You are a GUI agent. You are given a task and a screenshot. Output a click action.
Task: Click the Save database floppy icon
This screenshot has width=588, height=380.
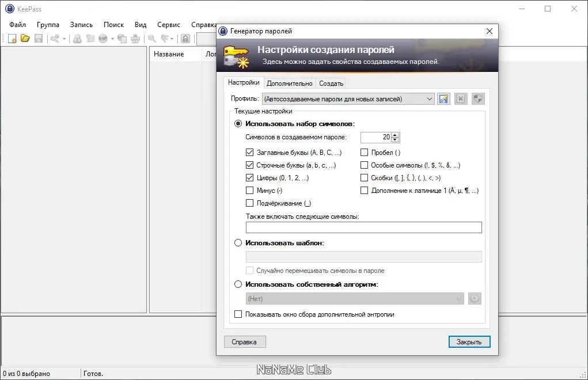pos(38,38)
